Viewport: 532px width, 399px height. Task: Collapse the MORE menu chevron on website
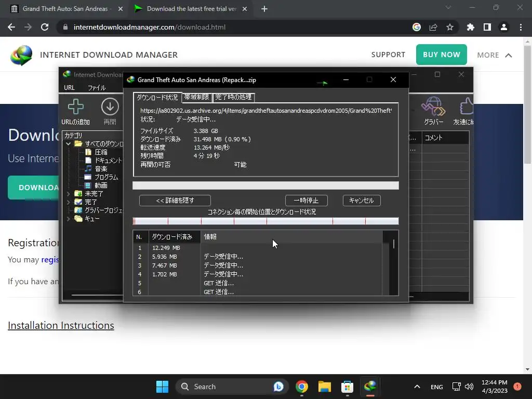tap(508, 55)
